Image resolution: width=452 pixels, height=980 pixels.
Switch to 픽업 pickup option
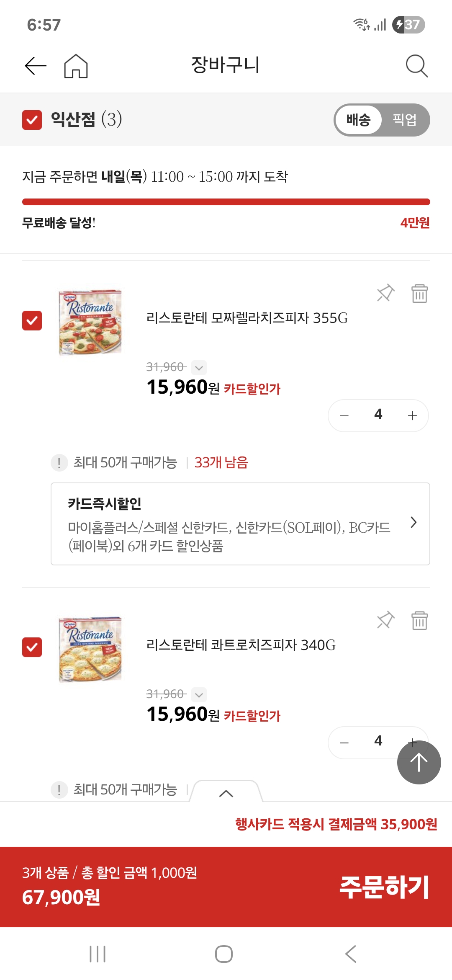[x=405, y=120]
